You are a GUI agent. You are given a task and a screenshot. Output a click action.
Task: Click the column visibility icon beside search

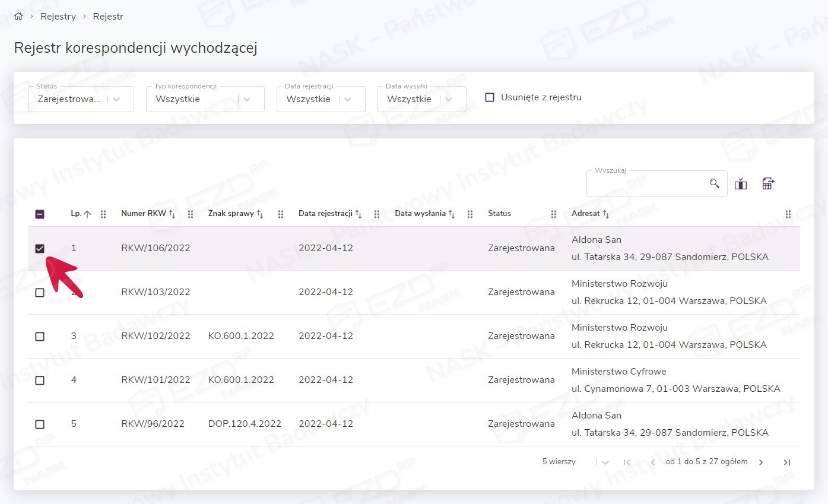coord(740,184)
